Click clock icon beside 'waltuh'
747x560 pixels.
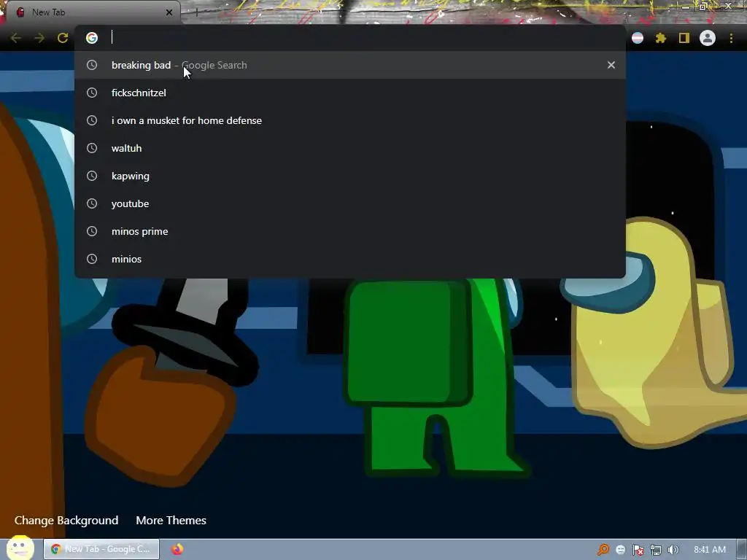point(92,148)
